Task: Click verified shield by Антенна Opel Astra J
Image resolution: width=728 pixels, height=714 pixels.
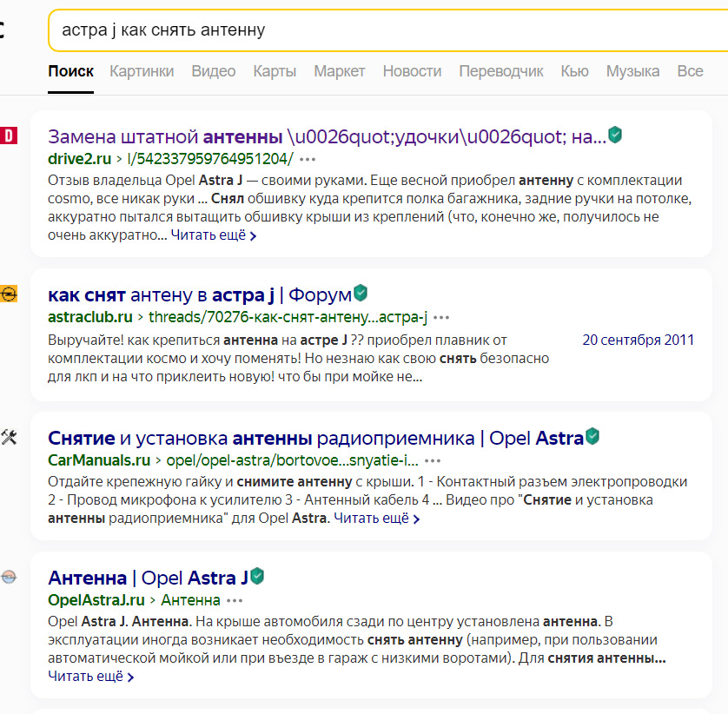Action: click(x=257, y=577)
